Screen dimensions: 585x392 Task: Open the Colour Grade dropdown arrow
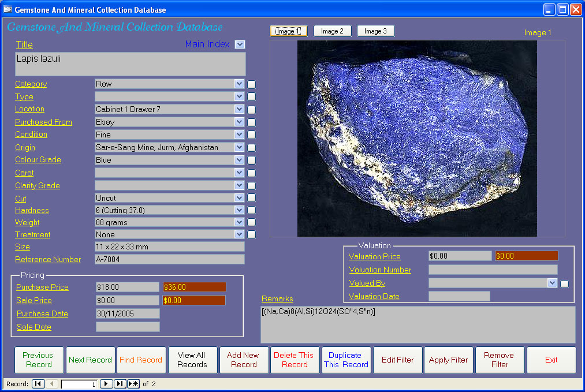pos(240,160)
